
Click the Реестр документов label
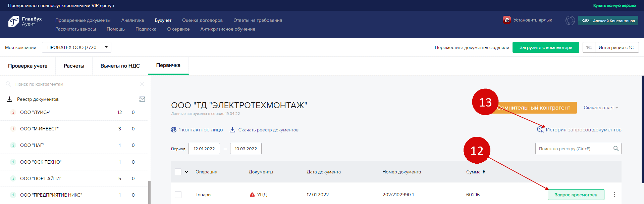38,99
